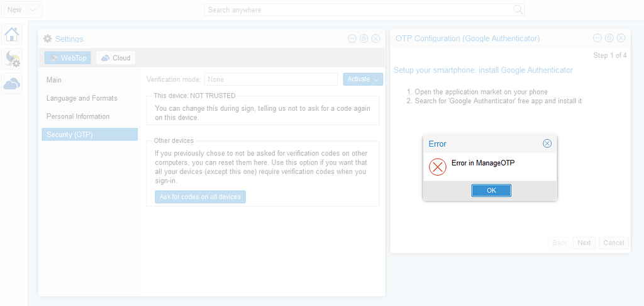The height and width of the screenshot is (306, 644).
Task: Click the magnifier icon in the search bar
Action: click(x=518, y=9)
